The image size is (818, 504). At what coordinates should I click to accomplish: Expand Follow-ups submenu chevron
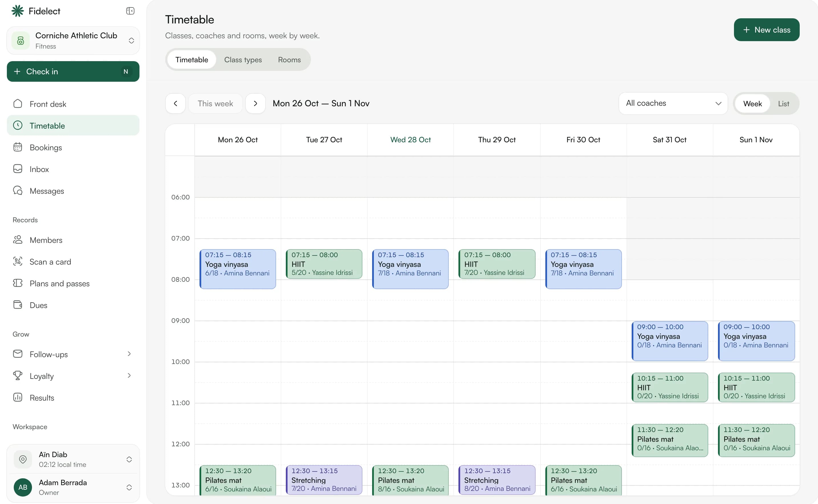pyautogui.click(x=129, y=354)
